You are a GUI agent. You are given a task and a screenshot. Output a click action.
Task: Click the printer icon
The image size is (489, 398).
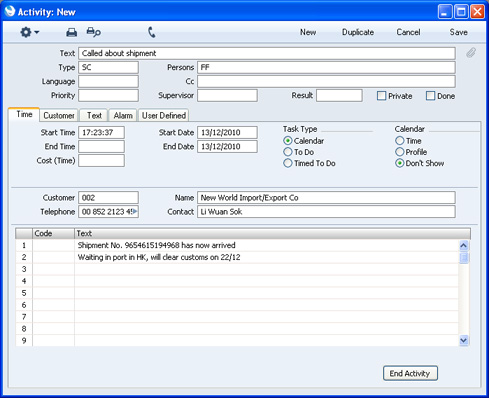coord(71,32)
